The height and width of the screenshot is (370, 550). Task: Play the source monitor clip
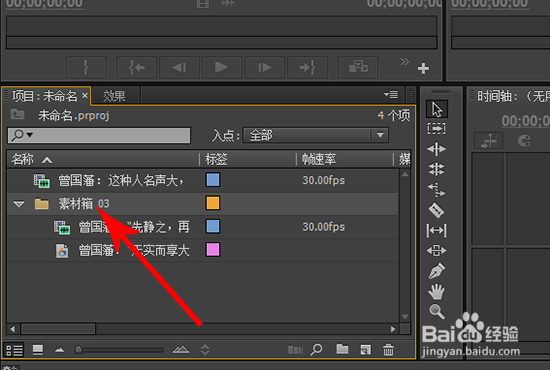222,67
